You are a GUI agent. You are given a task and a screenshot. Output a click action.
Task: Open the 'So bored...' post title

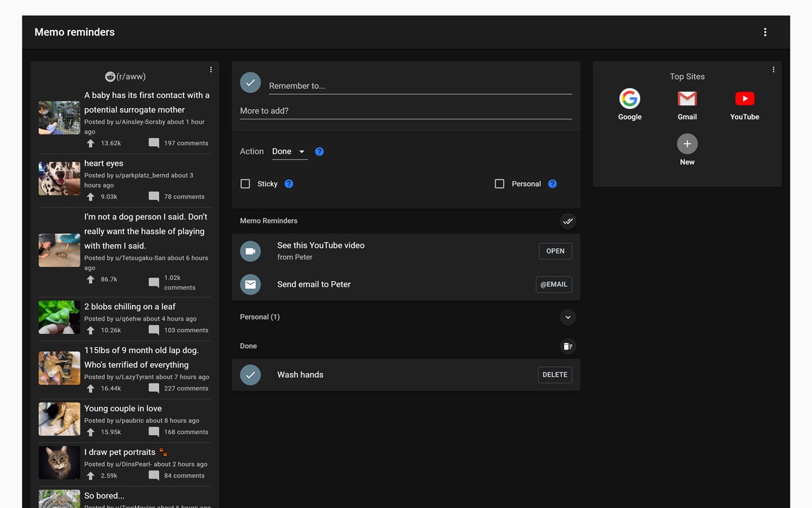point(105,495)
